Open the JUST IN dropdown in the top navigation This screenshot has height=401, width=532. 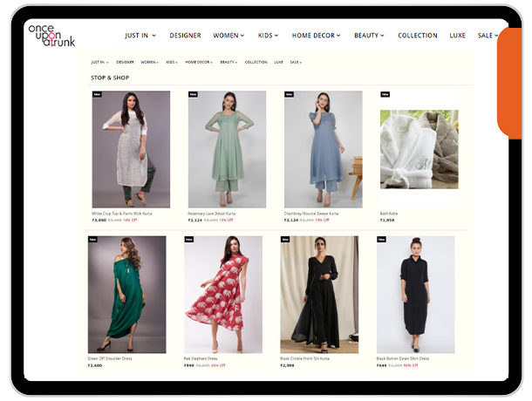(x=140, y=36)
